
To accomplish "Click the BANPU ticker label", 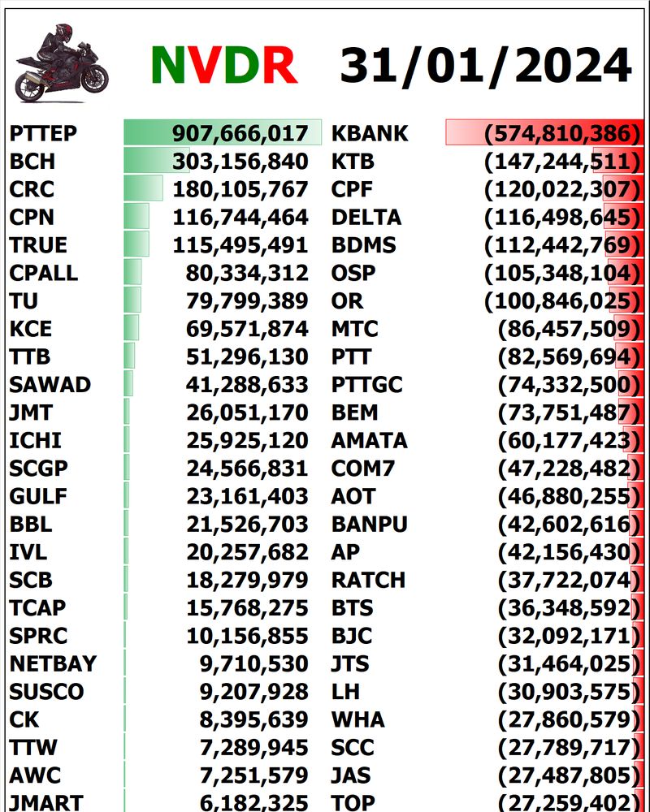I will pos(370,525).
